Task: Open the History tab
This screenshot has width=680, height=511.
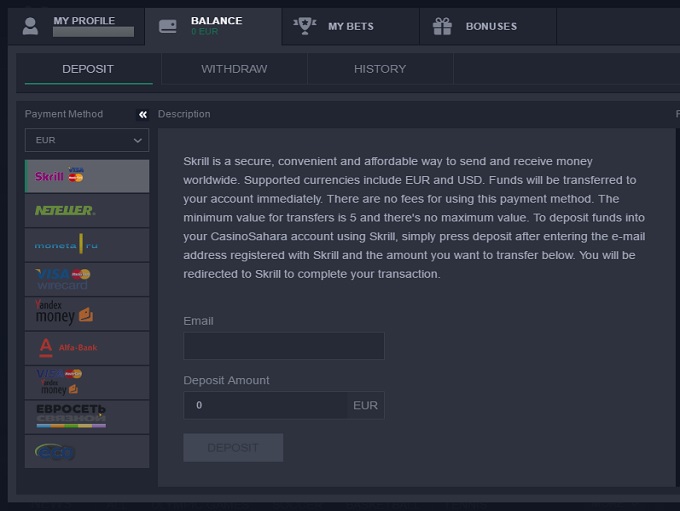Action: pos(380,69)
